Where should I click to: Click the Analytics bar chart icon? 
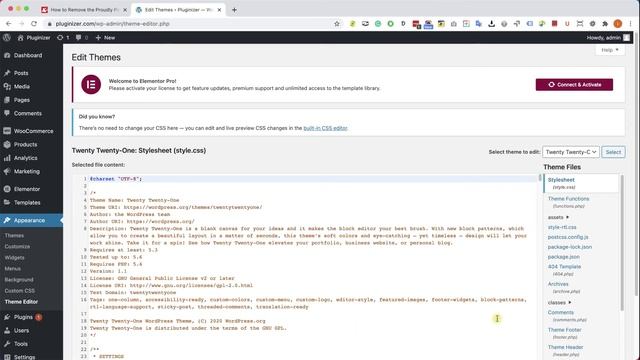[7, 158]
